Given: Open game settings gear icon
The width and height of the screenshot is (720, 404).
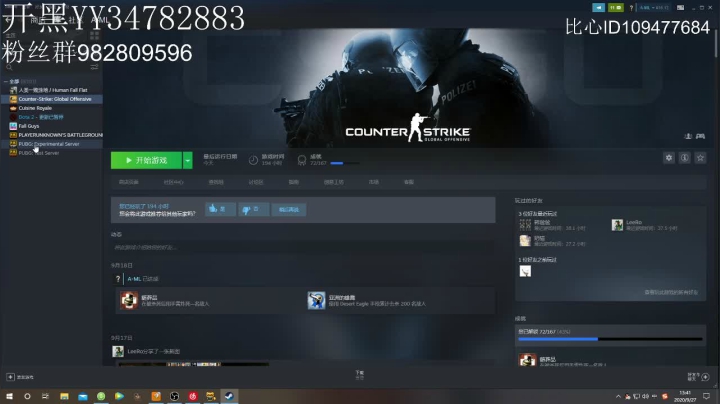Looking at the screenshot, I should [669, 158].
